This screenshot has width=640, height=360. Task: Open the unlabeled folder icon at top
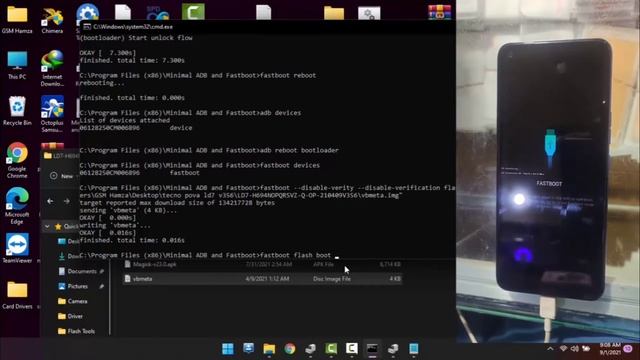click(334, 13)
